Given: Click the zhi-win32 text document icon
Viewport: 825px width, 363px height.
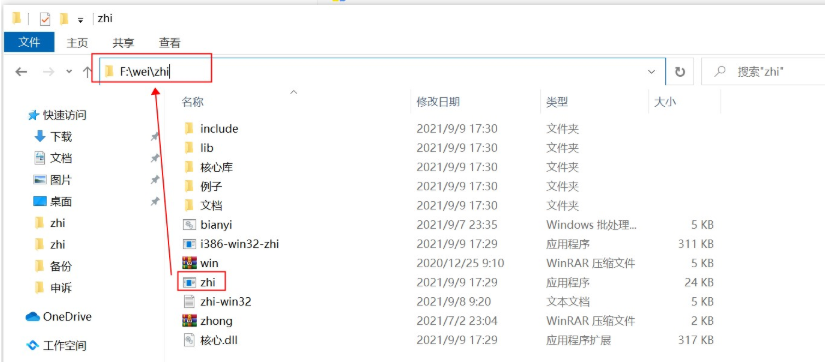Looking at the screenshot, I should click(x=189, y=301).
